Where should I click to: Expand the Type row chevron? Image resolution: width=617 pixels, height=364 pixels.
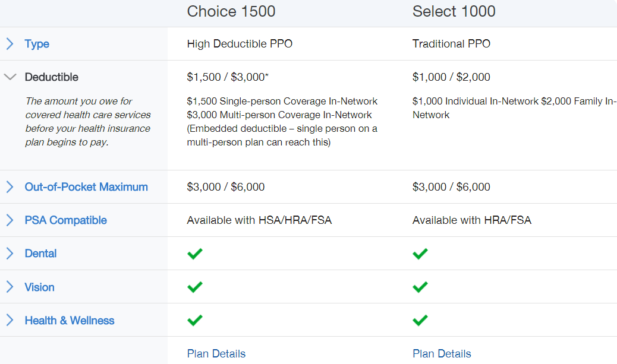(x=10, y=44)
